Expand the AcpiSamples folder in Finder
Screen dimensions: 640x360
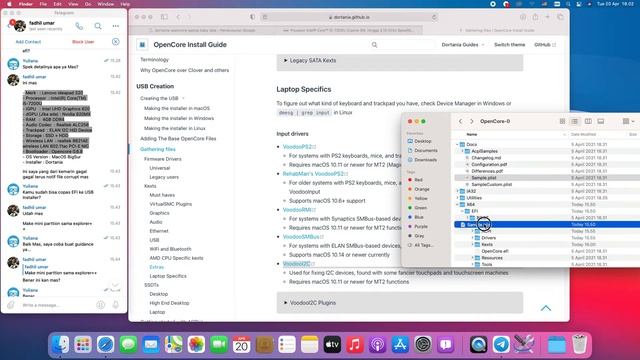pyautogui.click(x=462, y=151)
